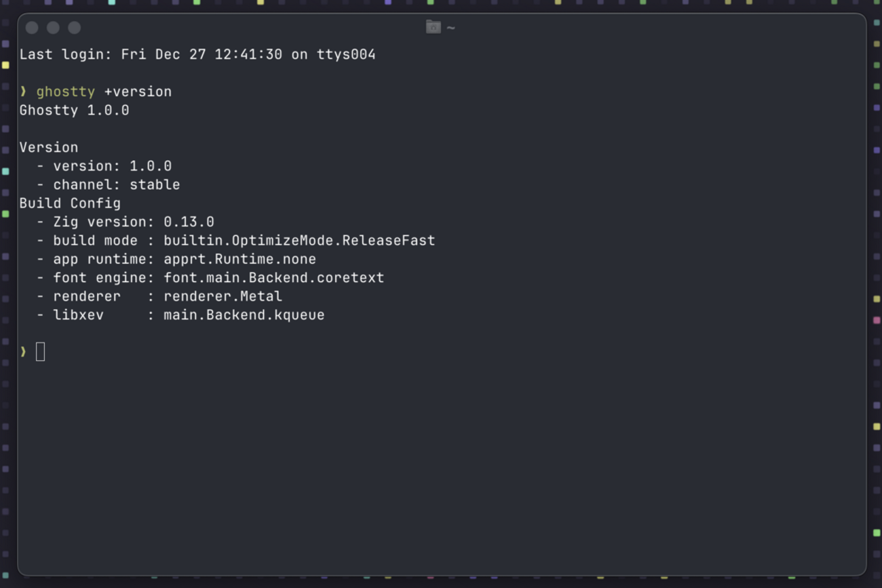Click the apprt.Runtime.none value

[x=239, y=259]
